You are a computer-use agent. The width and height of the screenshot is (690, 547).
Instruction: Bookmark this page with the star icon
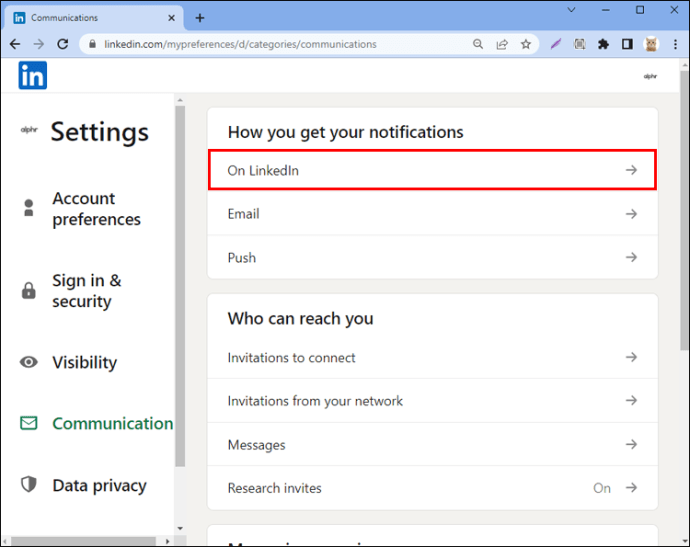524,44
